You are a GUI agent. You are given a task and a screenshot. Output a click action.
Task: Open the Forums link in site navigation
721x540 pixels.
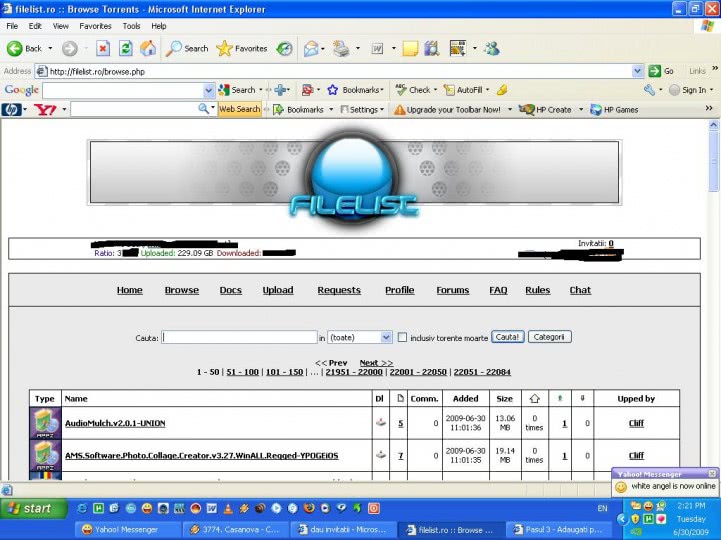(x=452, y=290)
